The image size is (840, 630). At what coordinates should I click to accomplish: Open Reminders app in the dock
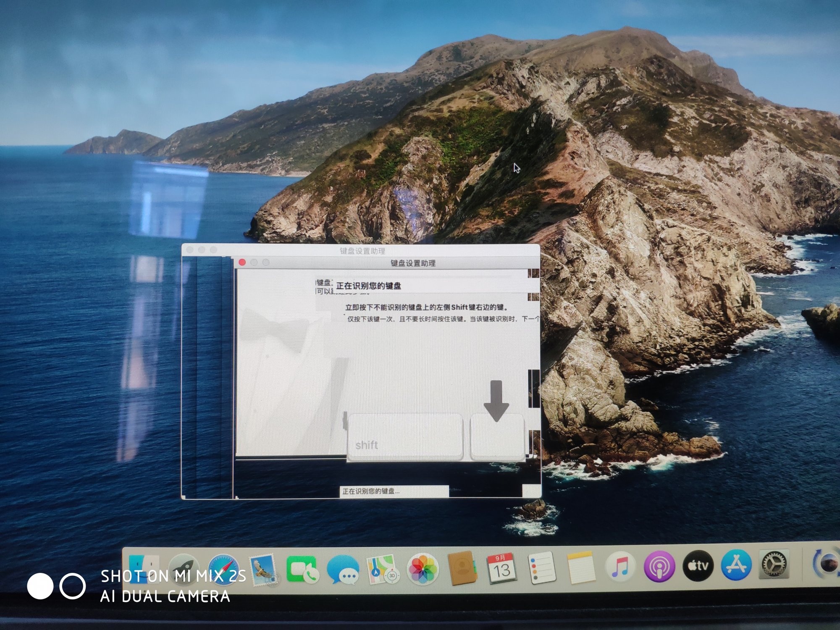pyautogui.click(x=541, y=568)
